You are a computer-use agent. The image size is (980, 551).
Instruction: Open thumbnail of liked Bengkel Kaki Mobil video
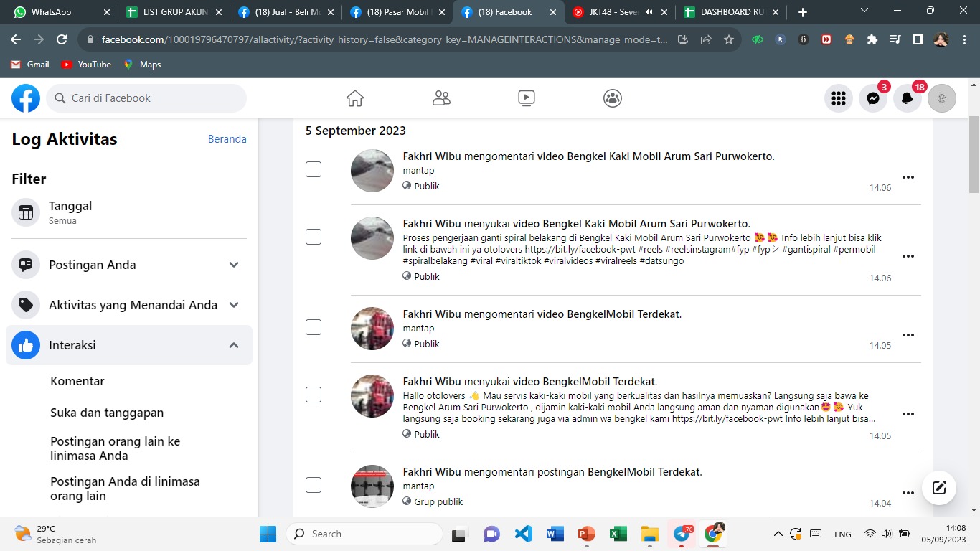(x=372, y=238)
